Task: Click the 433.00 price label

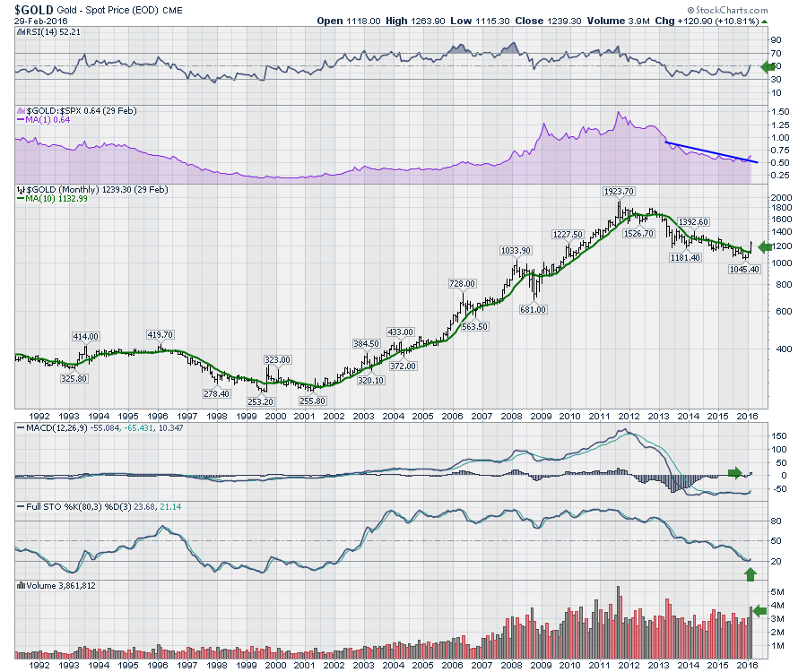Action: (400, 332)
